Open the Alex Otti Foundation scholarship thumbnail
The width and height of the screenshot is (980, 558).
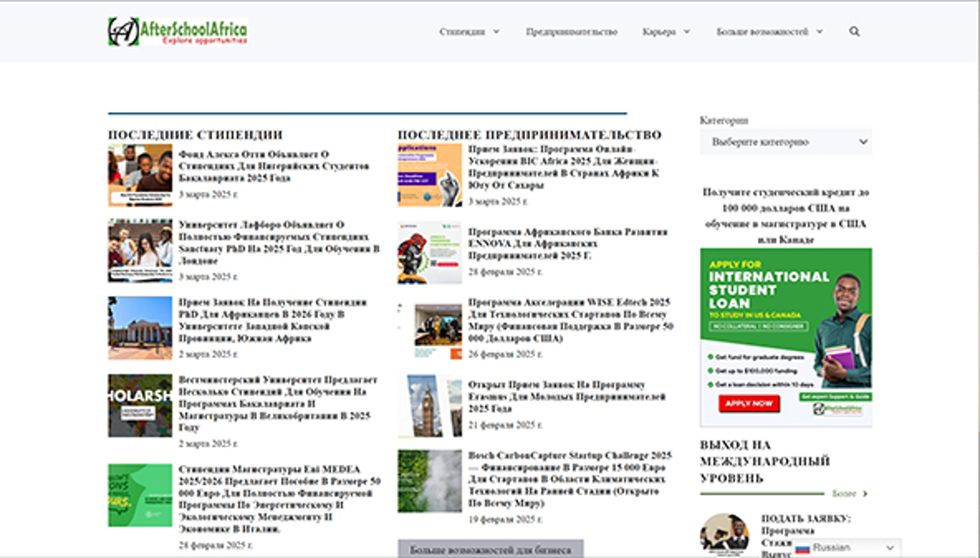click(x=140, y=175)
